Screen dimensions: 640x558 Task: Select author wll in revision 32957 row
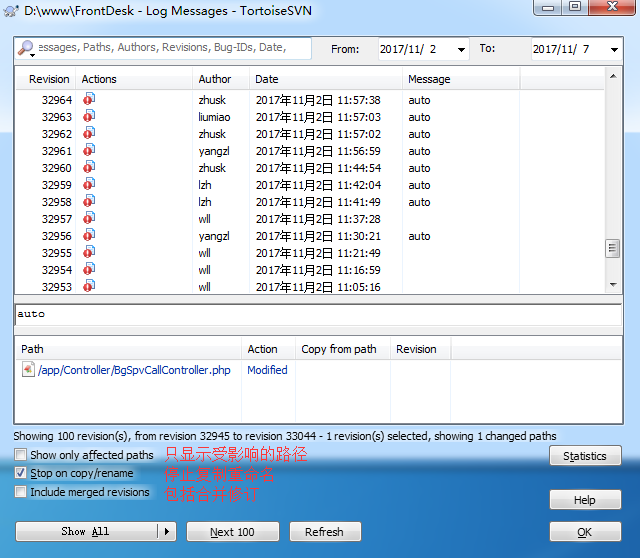[x=204, y=219]
